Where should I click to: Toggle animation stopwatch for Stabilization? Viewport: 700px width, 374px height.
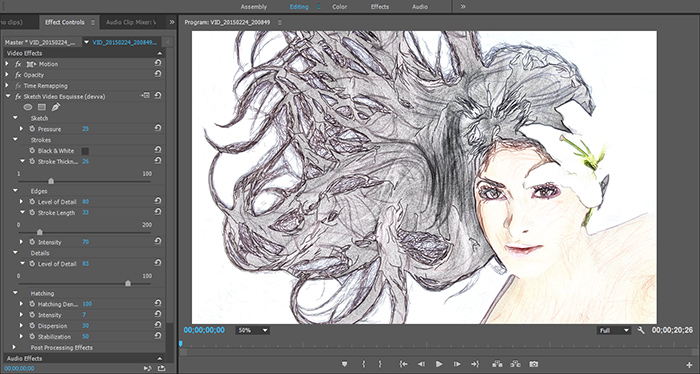(32, 336)
